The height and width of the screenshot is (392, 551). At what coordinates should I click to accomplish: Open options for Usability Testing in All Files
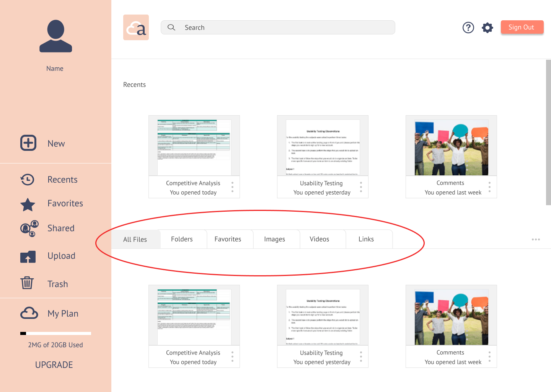click(x=361, y=356)
